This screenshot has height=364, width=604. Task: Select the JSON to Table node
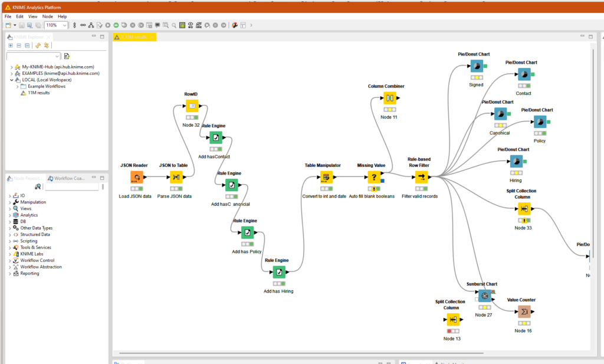pos(176,177)
